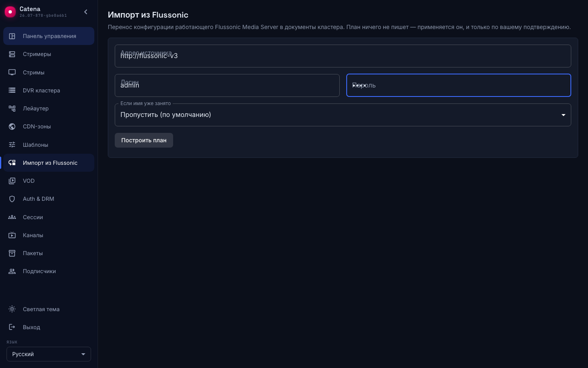
Task: Click the Стримеры server icon
Action: click(12, 54)
